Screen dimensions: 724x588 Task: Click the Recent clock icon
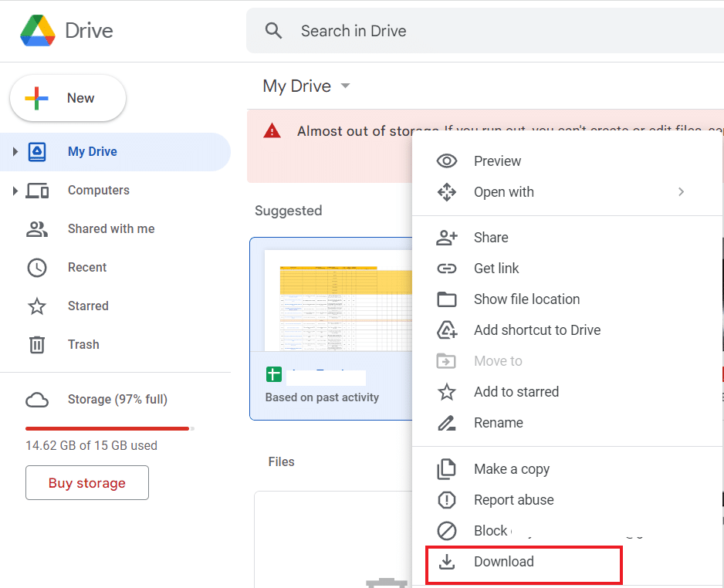[37, 268]
